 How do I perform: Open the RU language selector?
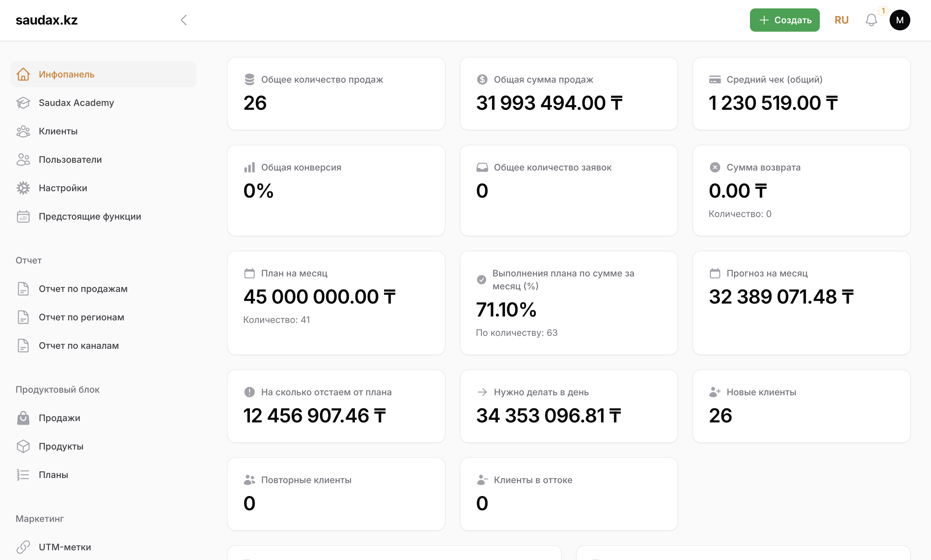click(x=841, y=20)
